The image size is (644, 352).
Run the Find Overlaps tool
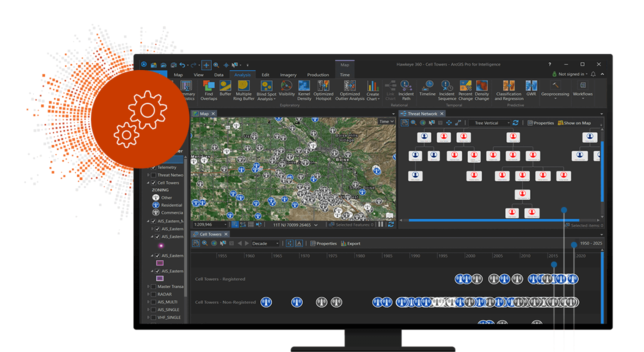tap(209, 90)
